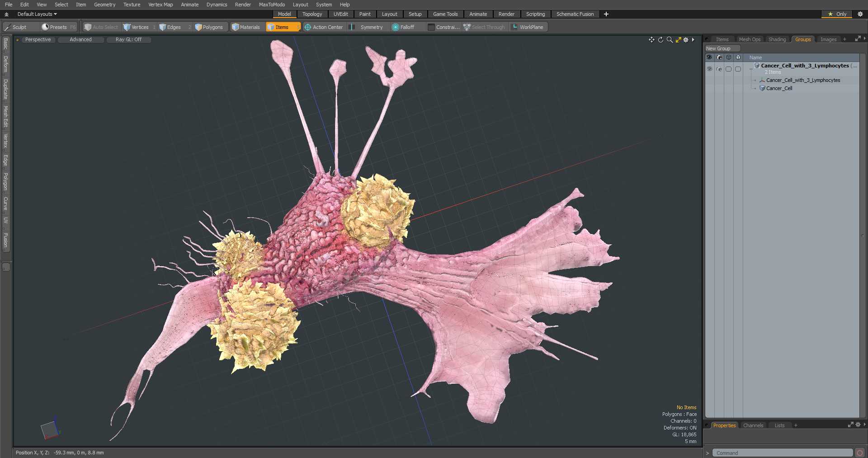Viewport: 868px width, 458px height.
Task: Add new tab in Groups panel
Action: pyautogui.click(x=844, y=39)
